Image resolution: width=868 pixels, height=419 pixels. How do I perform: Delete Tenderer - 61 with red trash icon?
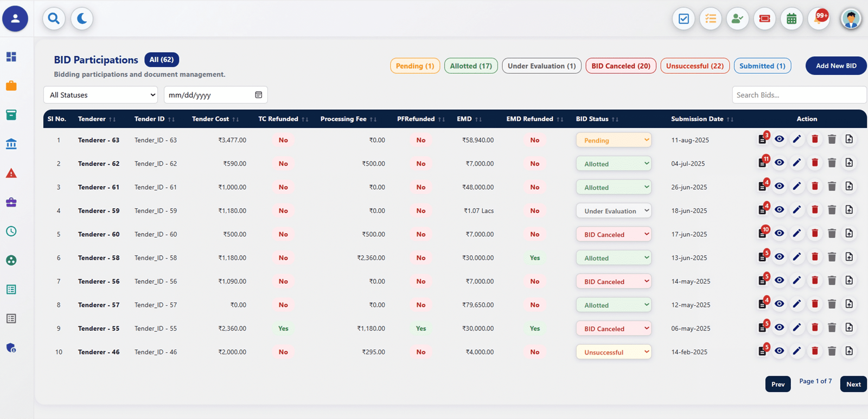(814, 186)
